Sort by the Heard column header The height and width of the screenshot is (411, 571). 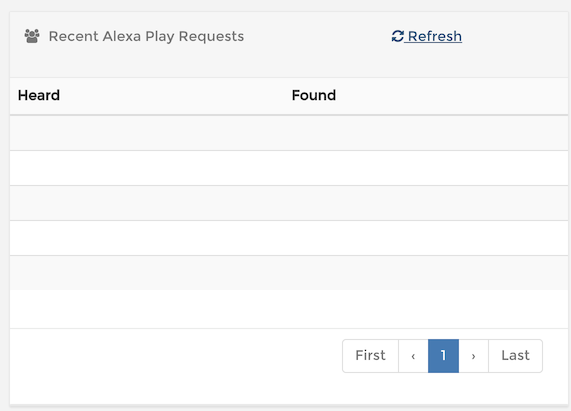click(39, 95)
